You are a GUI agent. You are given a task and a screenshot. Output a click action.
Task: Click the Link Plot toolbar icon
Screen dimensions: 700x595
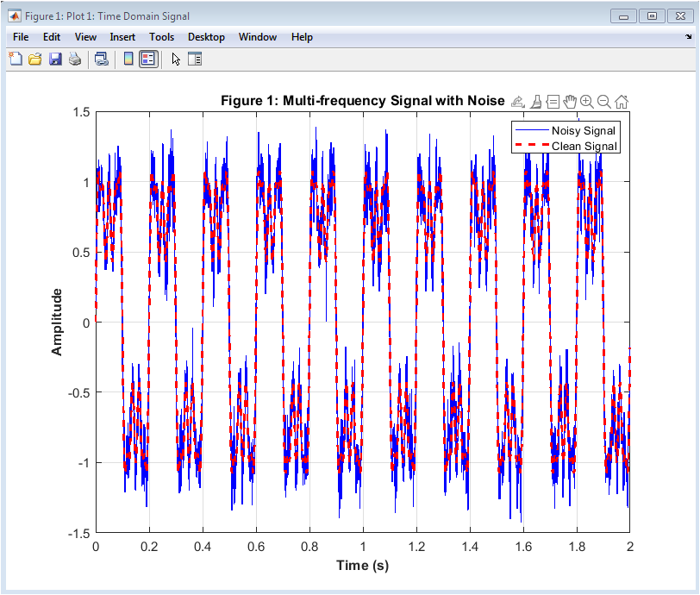pos(102,59)
